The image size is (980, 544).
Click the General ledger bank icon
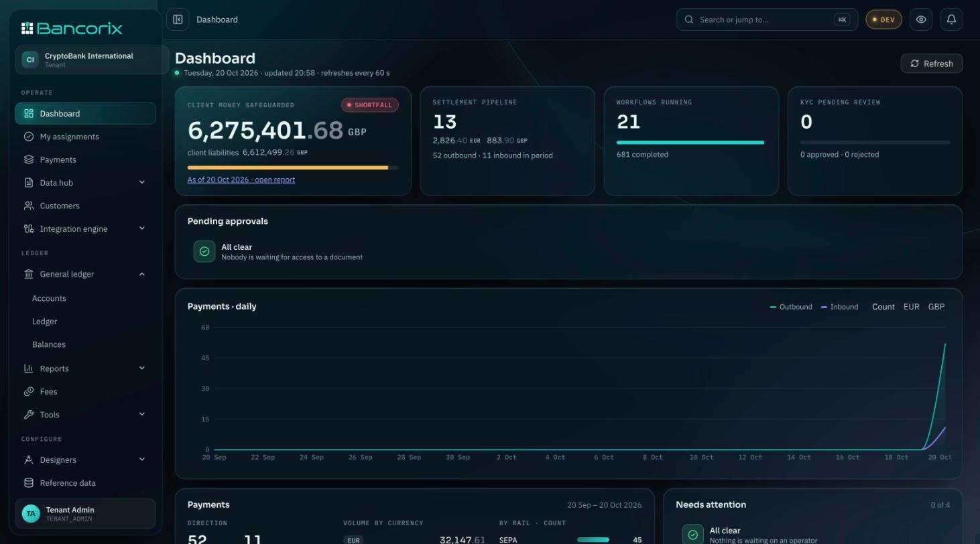(29, 274)
